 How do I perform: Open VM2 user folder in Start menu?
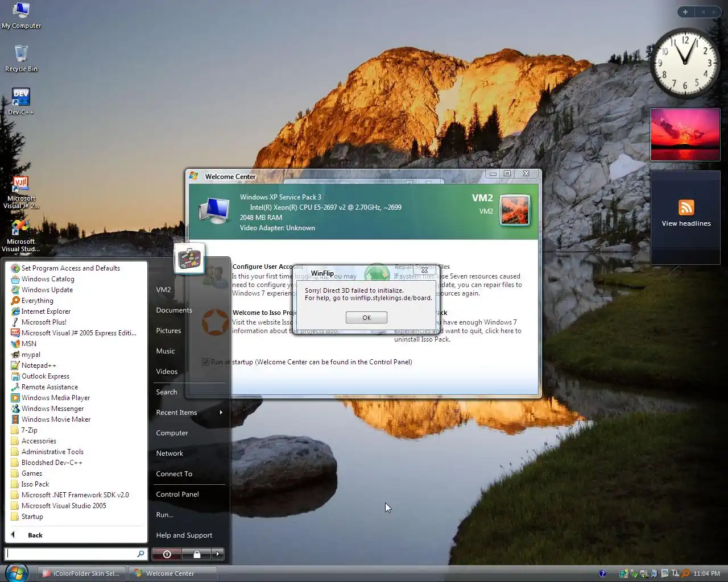164,290
